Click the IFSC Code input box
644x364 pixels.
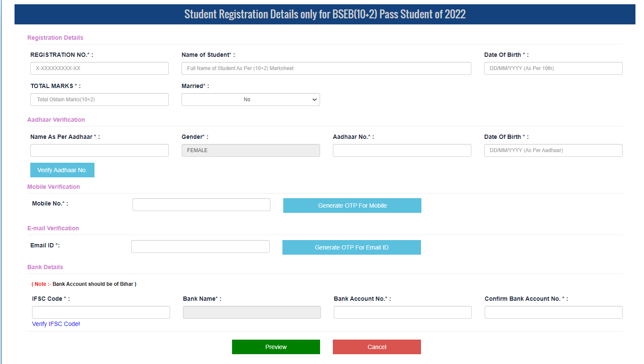click(x=100, y=312)
